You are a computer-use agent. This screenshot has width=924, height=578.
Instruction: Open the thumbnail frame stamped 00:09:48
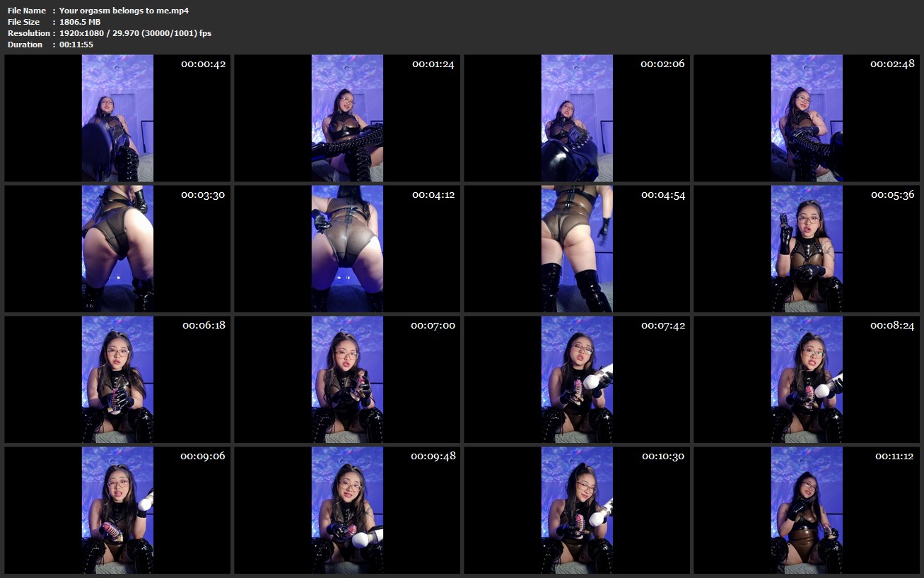point(347,510)
